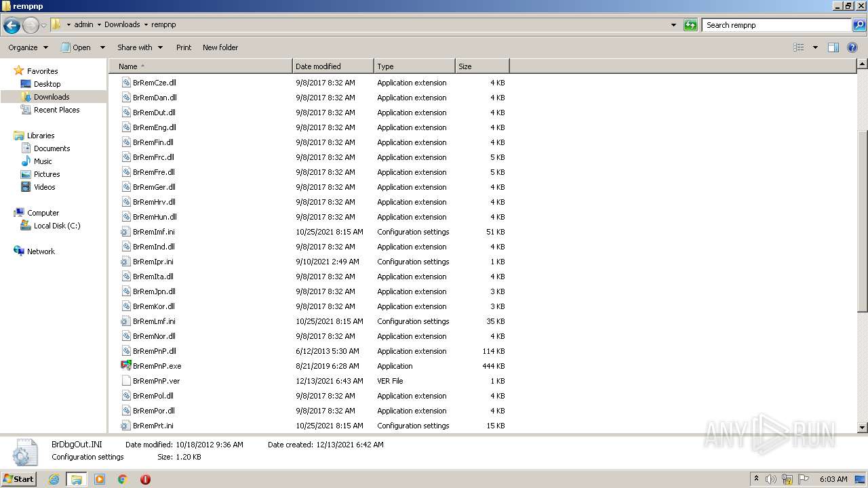Click the vertical scrollbar up arrow
The width and height of the screenshot is (868, 488).
pos(862,64)
